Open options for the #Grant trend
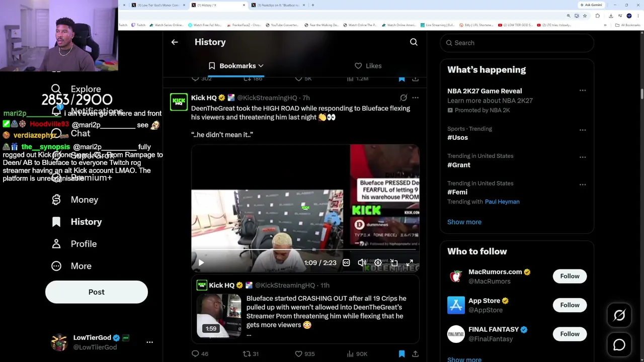 pyautogui.click(x=583, y=157)
